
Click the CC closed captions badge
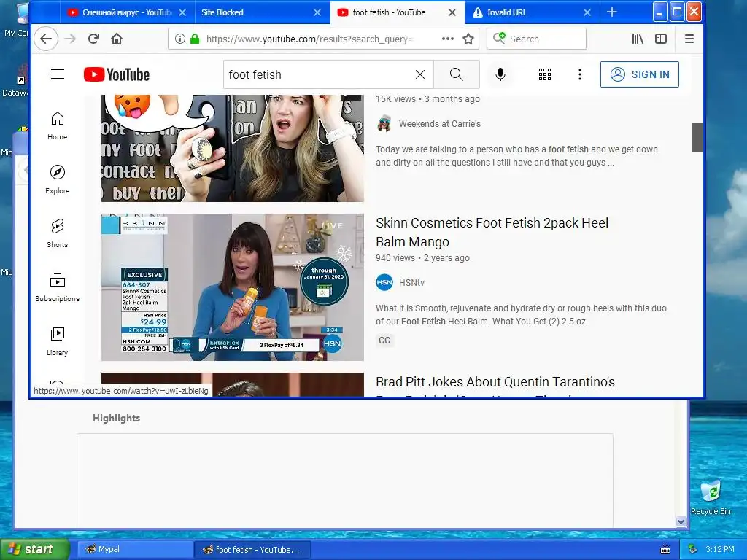pyautogui.click(x=384, y=341)
